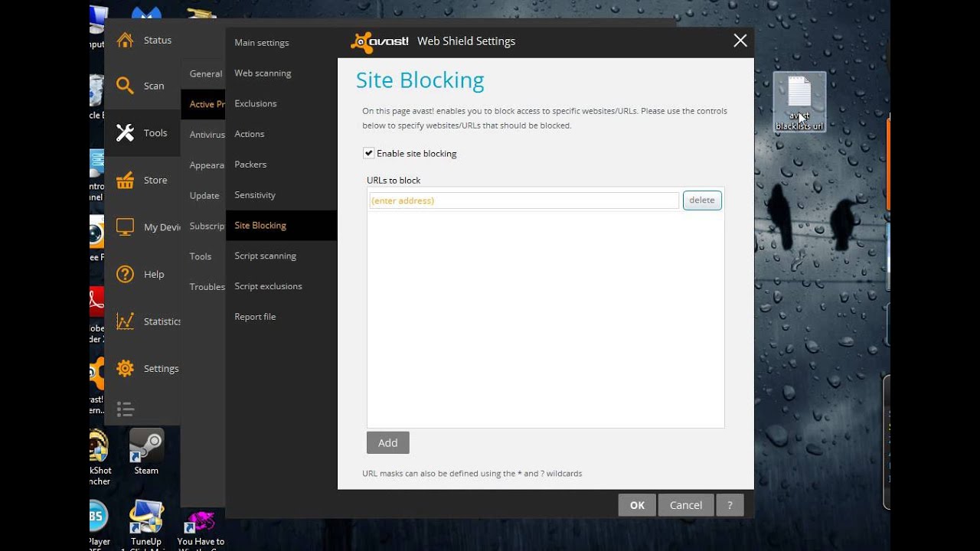This screenshot has height=551, width=980.
Task: Open Script scanning section
Action: point(265,256)
